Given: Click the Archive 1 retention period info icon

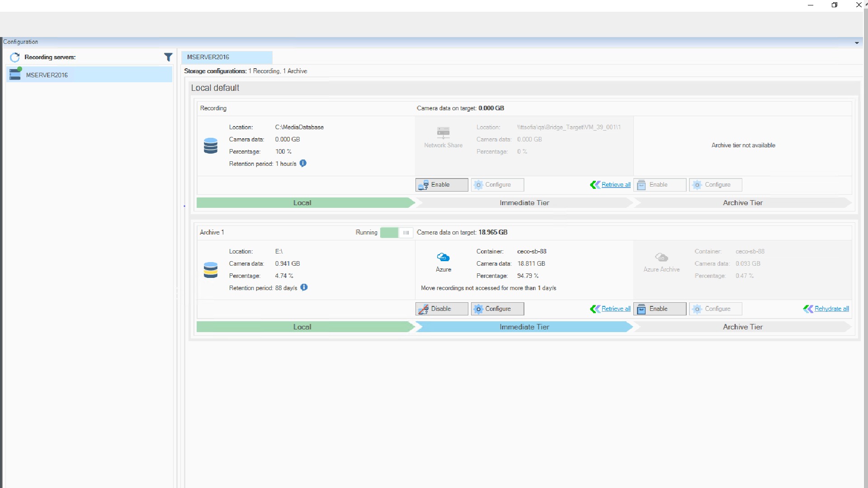Looking at the screenshot, I should click(x=304, y=288).
